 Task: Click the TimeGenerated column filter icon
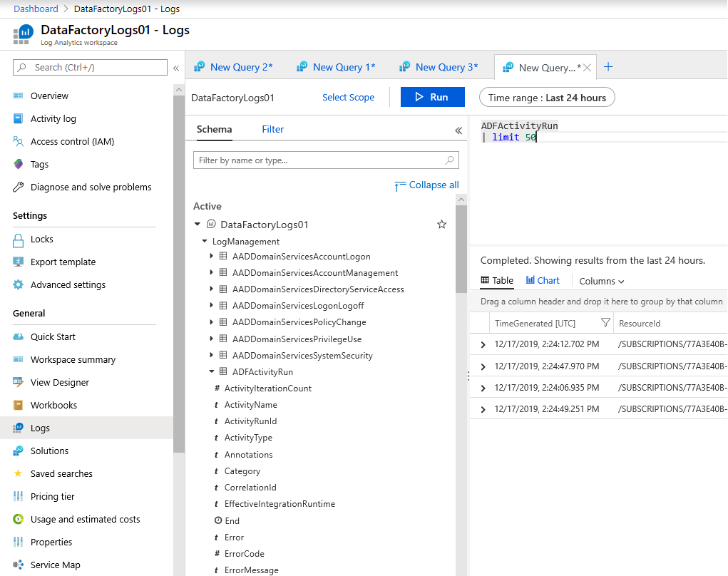pyautogui.click(x=605, y=323)
